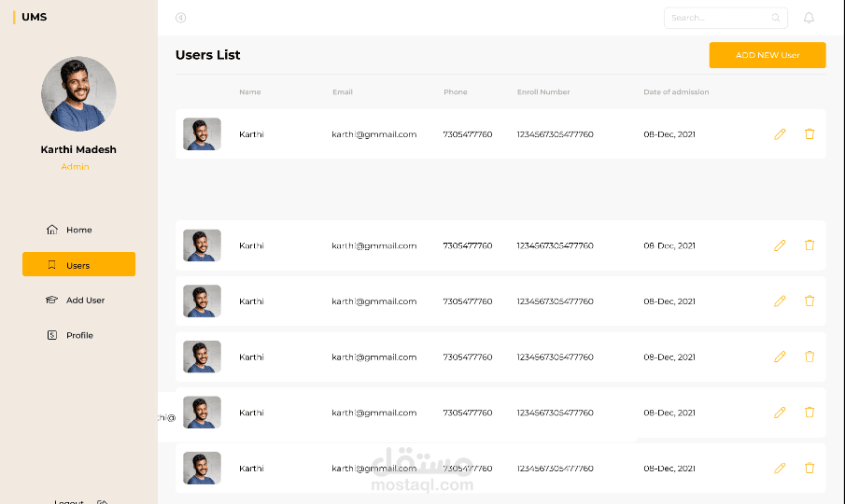The height and width of the screenshot is (504, 845).
Task: Click the date 08-Dec, 2021 in the last row
Action: coord(669,468)
